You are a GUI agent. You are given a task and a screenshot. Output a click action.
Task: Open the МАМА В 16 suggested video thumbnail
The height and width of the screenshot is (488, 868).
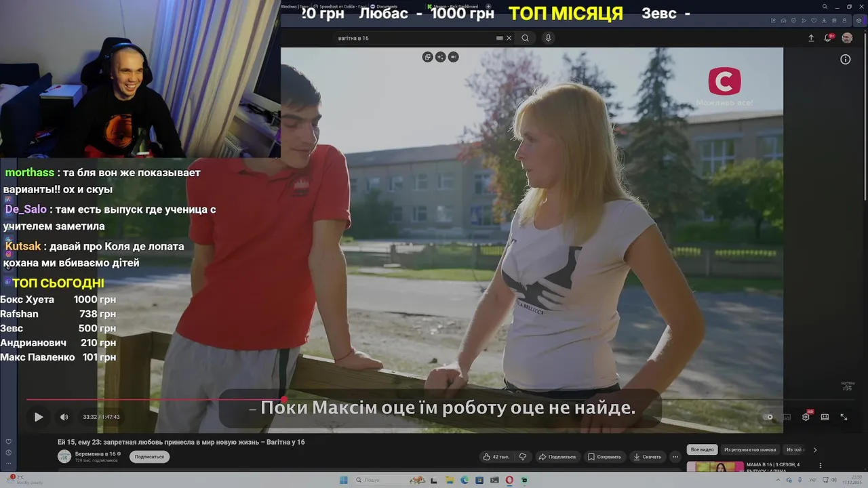(x=715, y=466)
